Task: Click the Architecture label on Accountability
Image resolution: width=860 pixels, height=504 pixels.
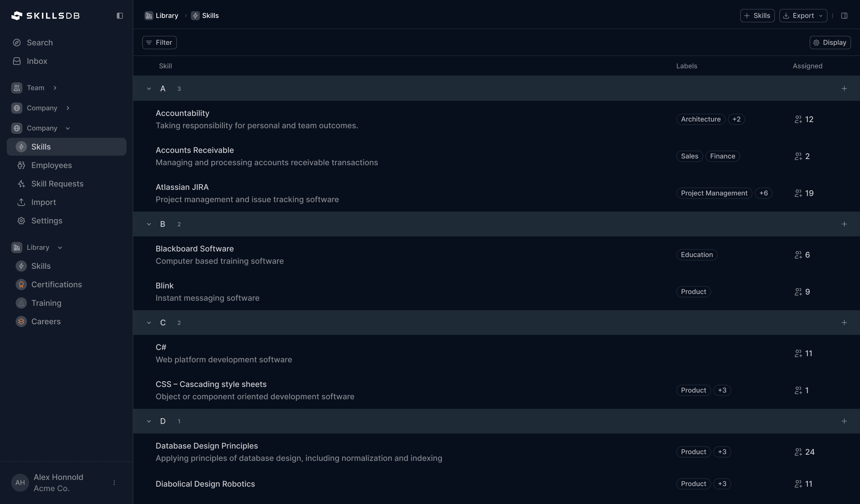Action: point(701,119)
